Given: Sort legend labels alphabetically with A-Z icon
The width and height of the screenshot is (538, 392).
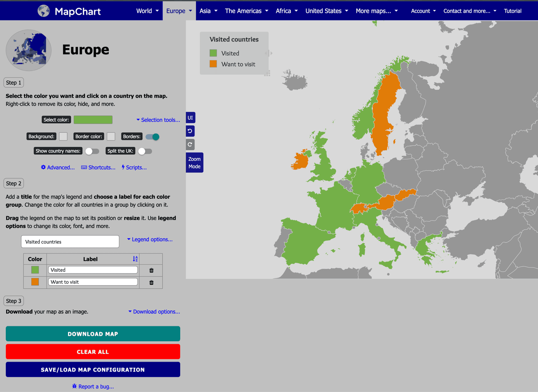Looking at the screenshot, I should [135, 259].
